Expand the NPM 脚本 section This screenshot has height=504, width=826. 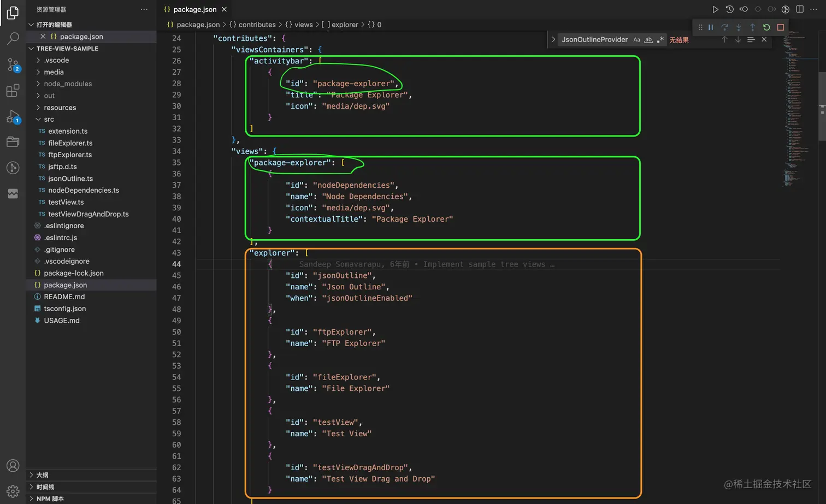pos(50,499)
